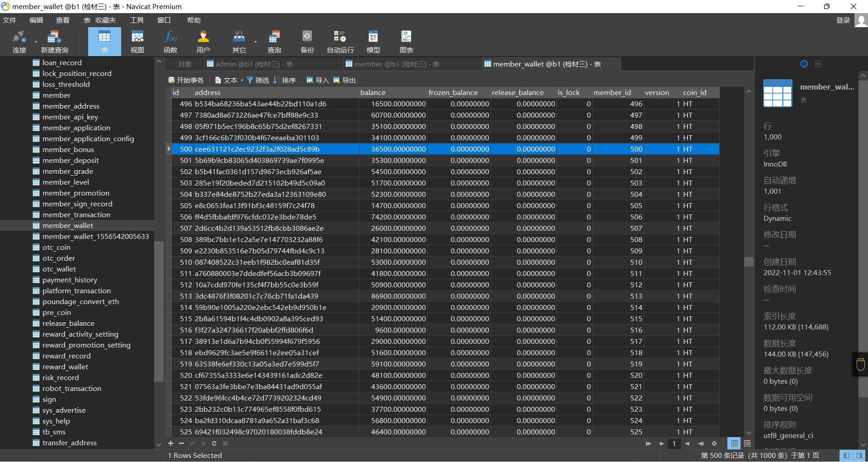Click the balance column header
This screenshot has width=868, height=462.
click(x=393, y=92)
